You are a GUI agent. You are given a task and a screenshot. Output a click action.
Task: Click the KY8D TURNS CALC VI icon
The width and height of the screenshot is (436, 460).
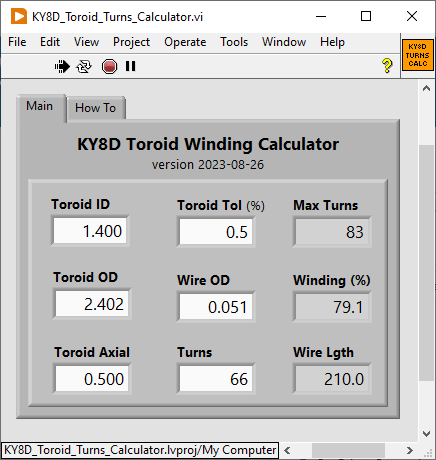point(418,55)
